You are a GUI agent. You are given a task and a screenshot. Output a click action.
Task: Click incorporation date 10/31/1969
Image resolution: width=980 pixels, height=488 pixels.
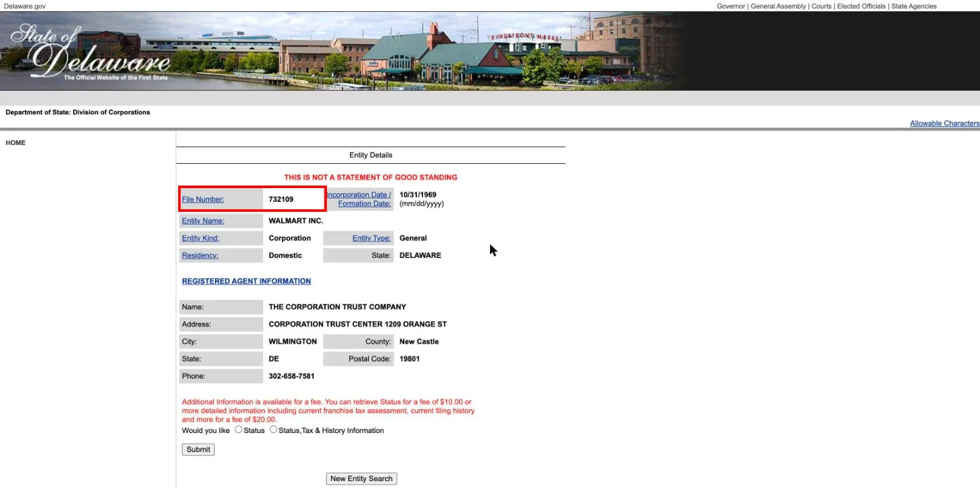click(x=418, y=195)
